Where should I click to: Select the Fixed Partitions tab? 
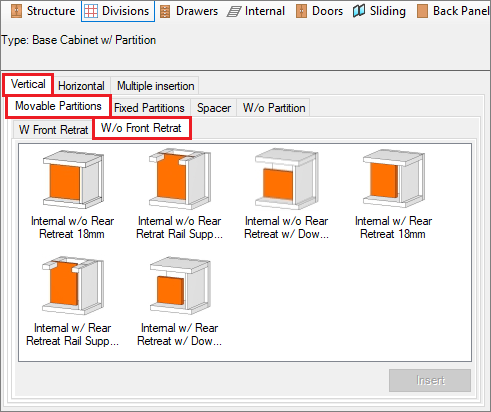pos(149,108)
